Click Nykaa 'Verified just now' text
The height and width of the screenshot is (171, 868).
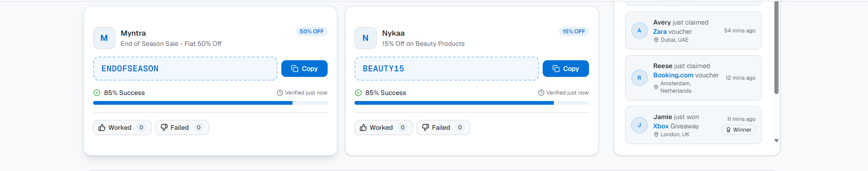click(x=567, y=93)
